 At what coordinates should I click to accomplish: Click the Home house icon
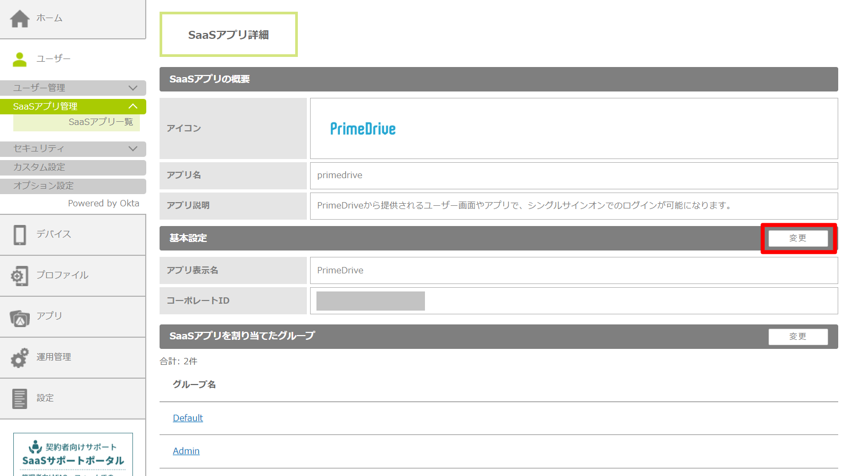click(20, 19)
